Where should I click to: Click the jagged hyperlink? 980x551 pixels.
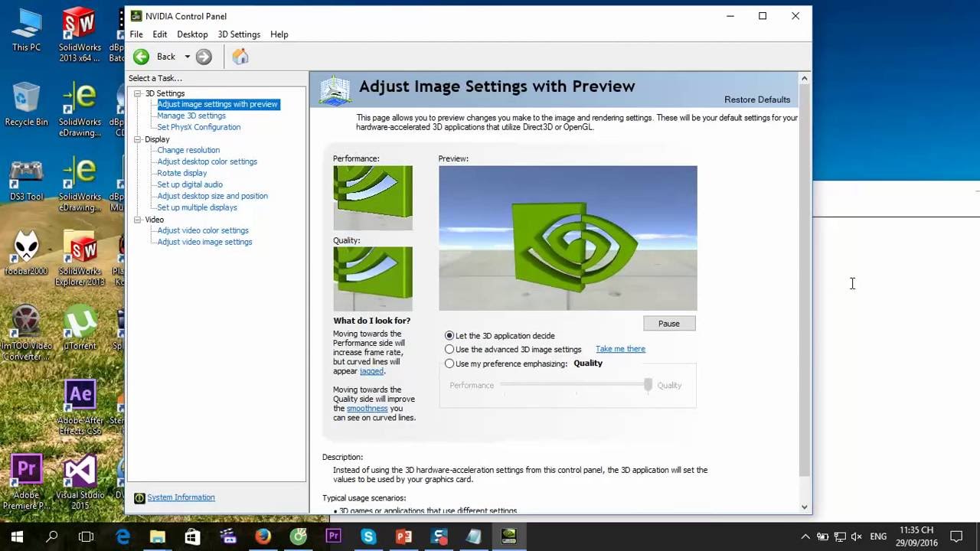tap(371, 371)
